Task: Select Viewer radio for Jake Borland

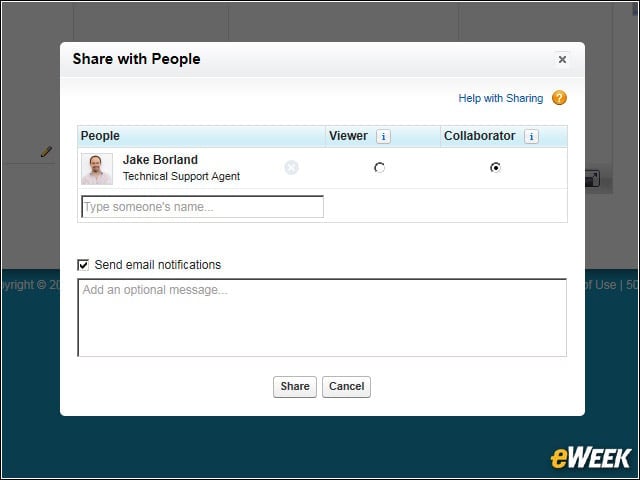Action: (x=379, y=167)
